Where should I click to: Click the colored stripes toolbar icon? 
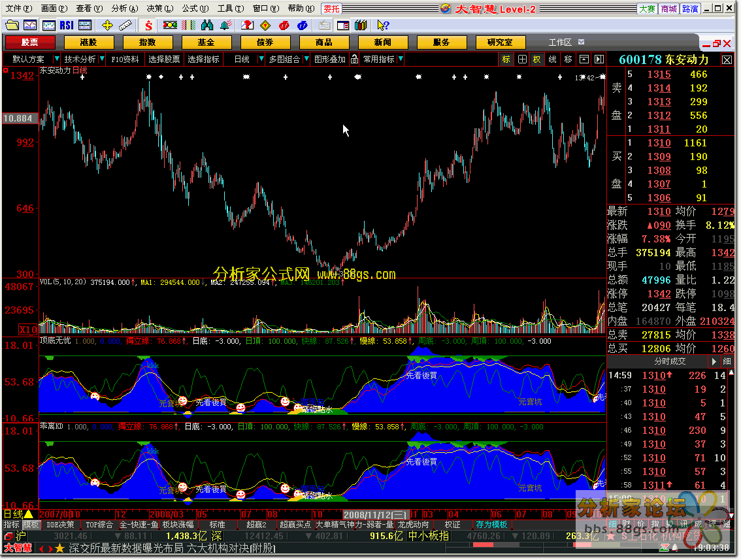pos(189,25)
